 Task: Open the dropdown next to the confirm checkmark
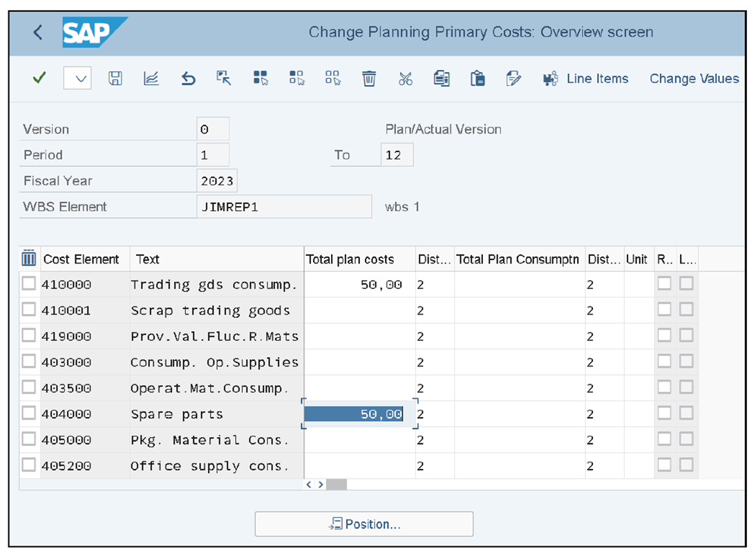(76, 78)
